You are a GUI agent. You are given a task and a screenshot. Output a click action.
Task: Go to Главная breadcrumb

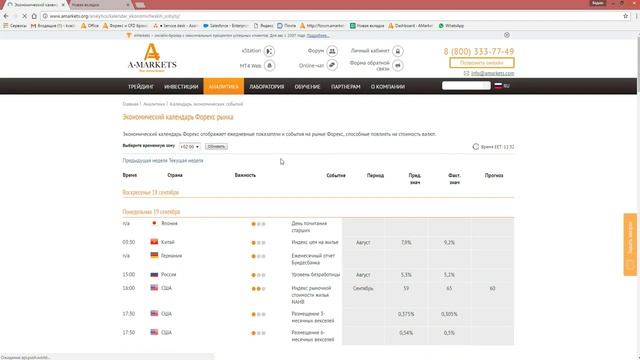[x=130, y=104]
